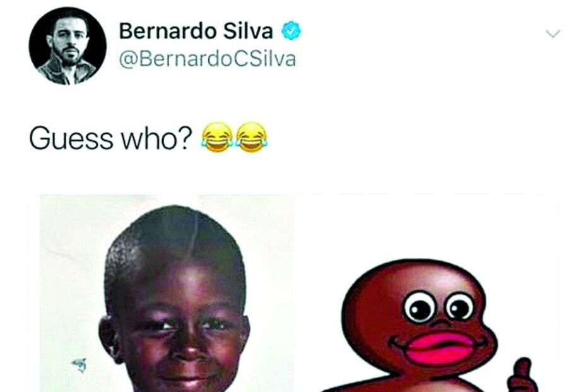Click the word "Guess" in the tweet
The width and height of the screenshot is (588, 392).
tap(71, 139)
